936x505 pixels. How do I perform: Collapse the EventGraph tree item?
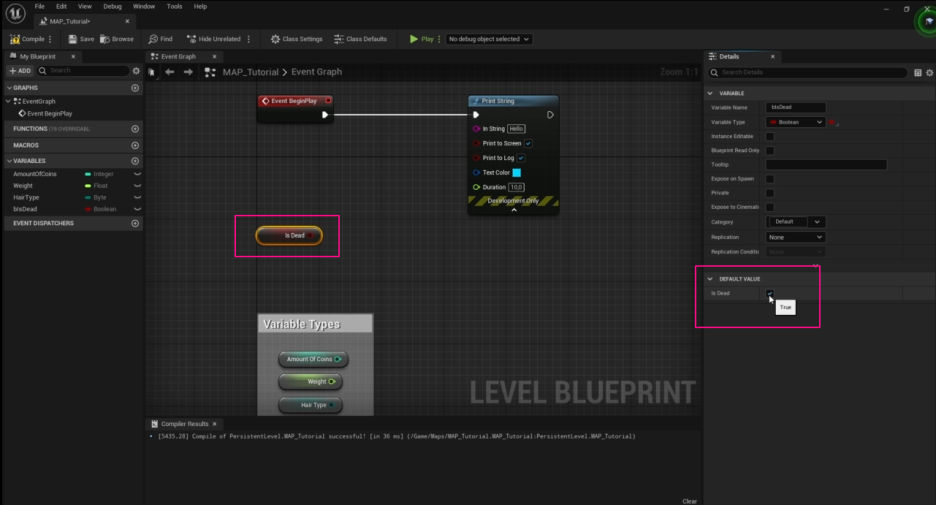click(8, 101)
